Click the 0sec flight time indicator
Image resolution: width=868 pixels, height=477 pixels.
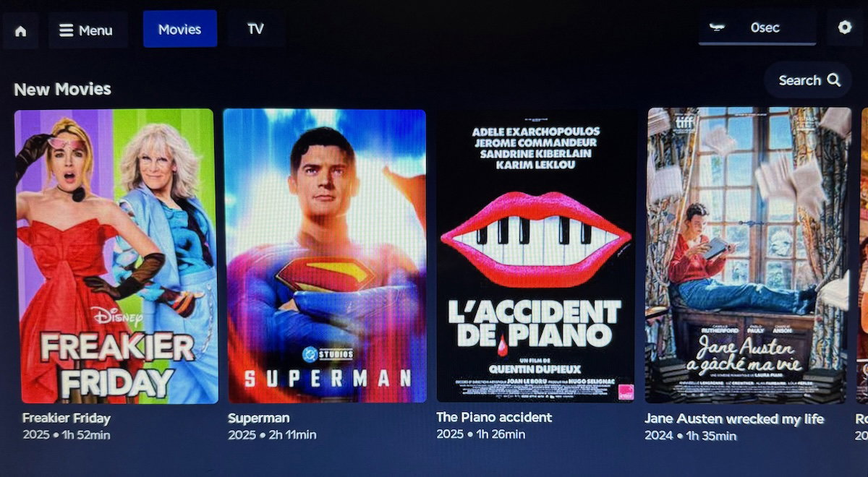coord(765,27)
